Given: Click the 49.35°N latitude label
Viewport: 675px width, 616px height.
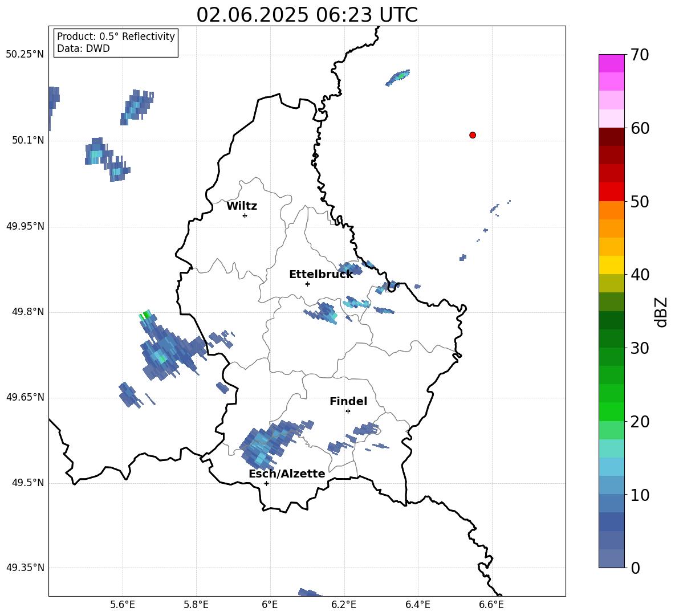Looking at the screenshot, I should (x=25, y=568).
